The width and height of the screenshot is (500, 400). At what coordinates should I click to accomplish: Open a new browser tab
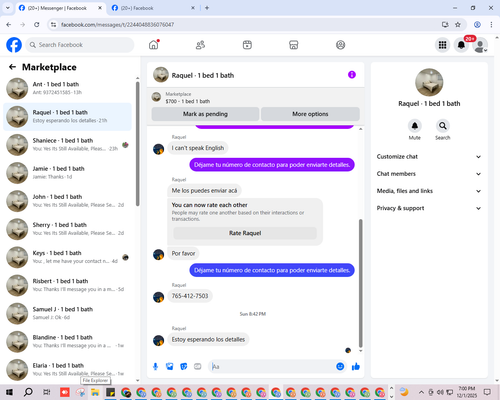coord(207,8)
